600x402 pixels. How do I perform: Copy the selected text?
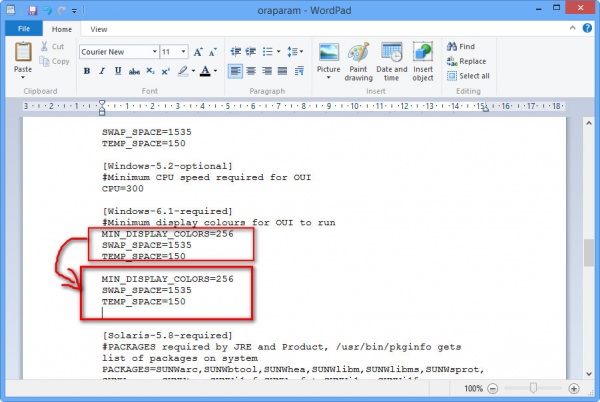tap(54, 61)
